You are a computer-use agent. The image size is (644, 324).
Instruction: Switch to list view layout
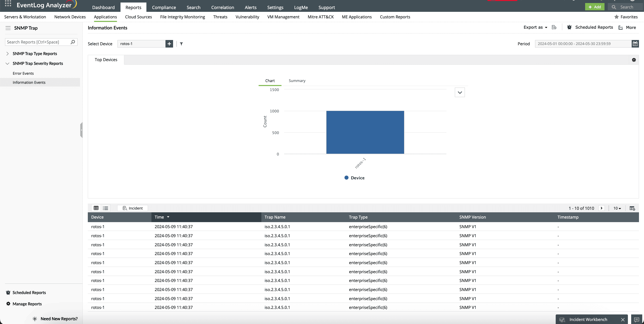105,208
